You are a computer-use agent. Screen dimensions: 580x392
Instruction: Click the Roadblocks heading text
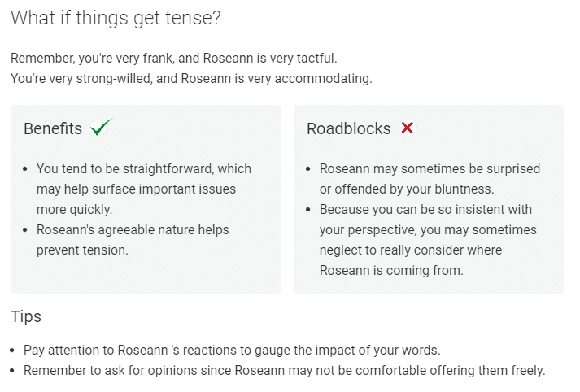tap(349, 128)
